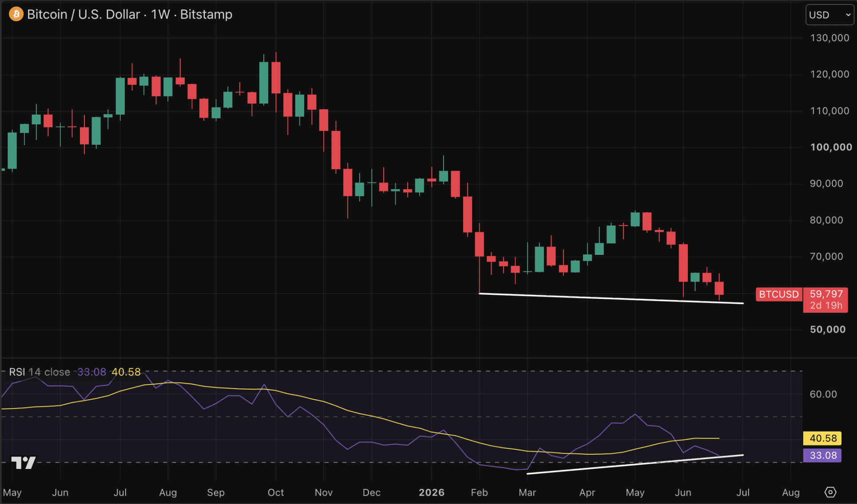Click the 90,000 price axis label
The height and width of the screenshot is (504, 857).
[x=826, y=183]
